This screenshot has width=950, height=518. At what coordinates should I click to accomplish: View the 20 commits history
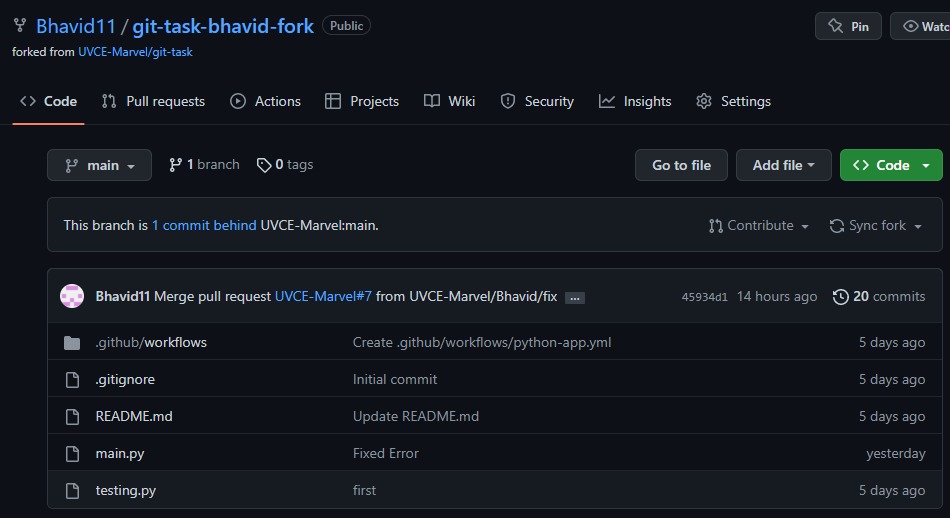point(879,296)
